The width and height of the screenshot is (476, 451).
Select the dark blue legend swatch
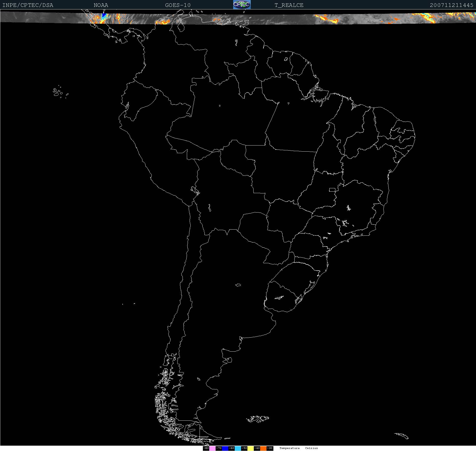(x=225, y=448)
